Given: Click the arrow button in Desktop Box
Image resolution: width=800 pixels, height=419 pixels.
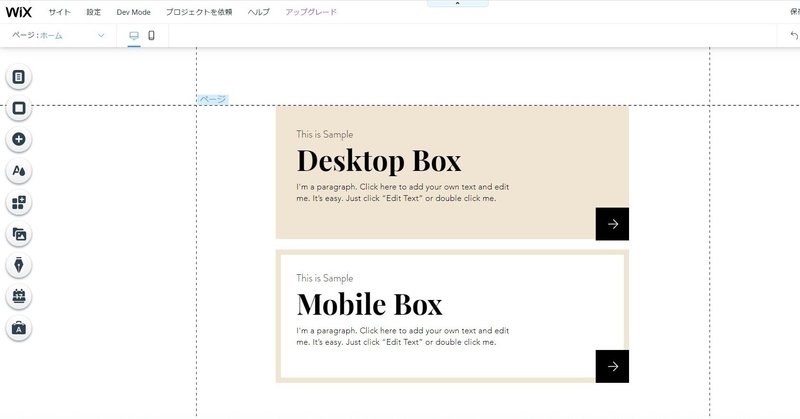Looking at the screenshot, I should point(612,224).
